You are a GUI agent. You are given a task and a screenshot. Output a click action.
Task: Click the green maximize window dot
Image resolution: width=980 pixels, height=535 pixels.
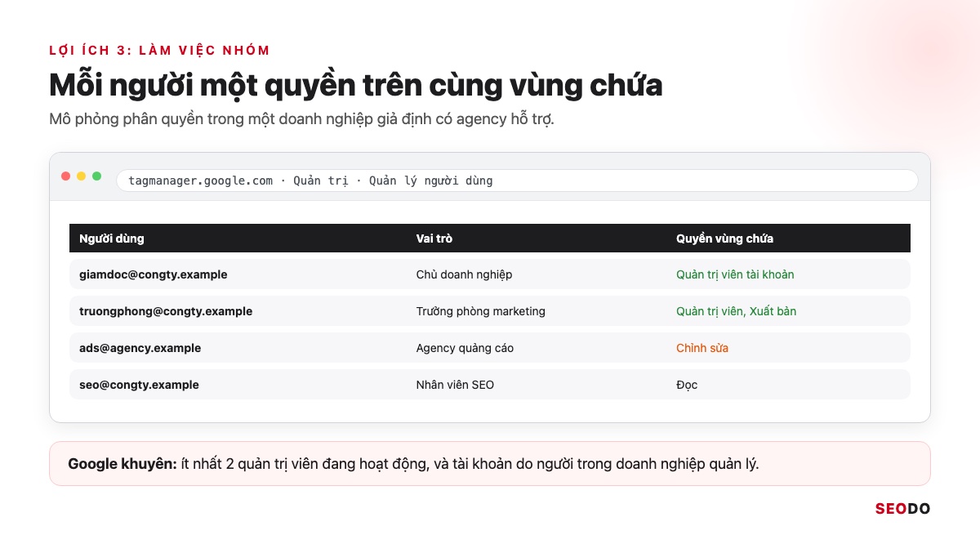point(97,176)
